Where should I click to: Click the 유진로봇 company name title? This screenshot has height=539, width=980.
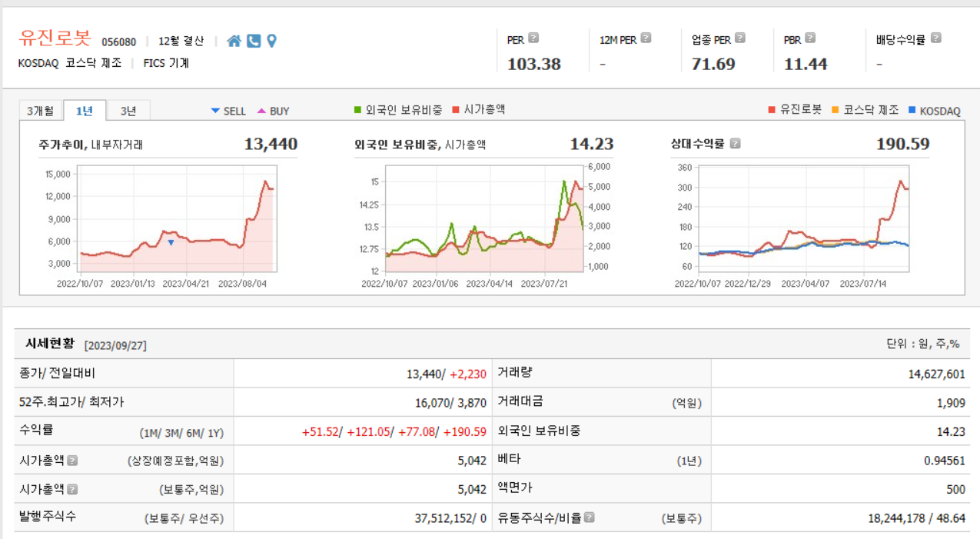pos(55,39)
